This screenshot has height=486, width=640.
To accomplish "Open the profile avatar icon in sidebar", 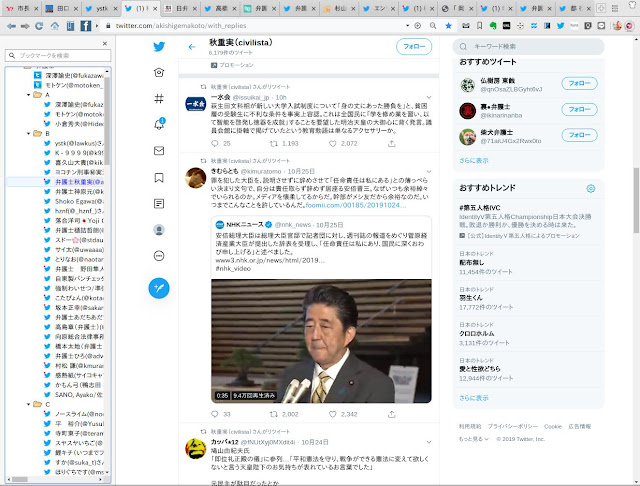I will [159, 230].
